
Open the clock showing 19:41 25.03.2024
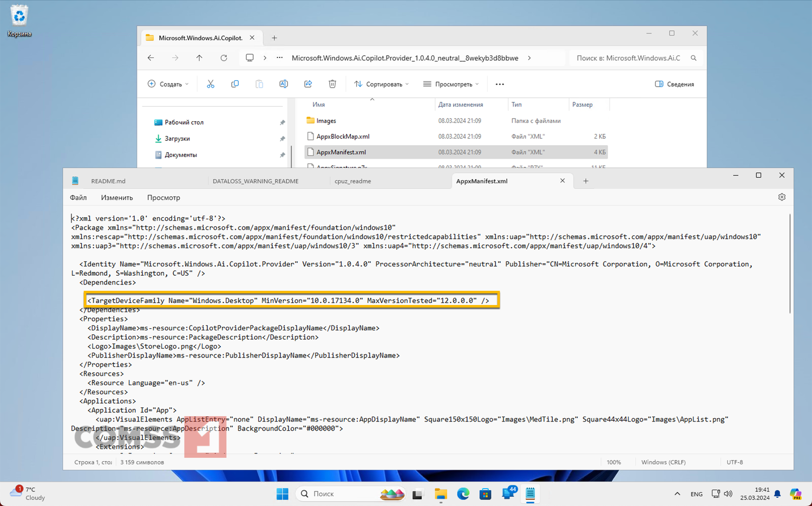(755, 494)
